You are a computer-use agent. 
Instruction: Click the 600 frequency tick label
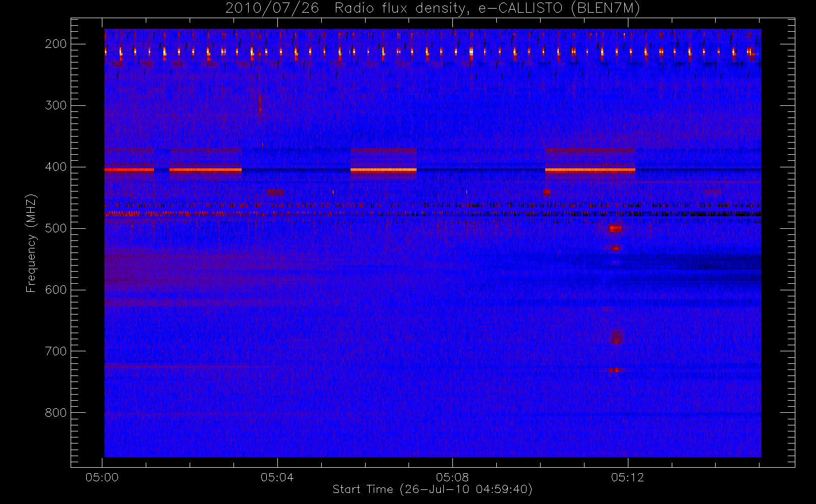55,290
